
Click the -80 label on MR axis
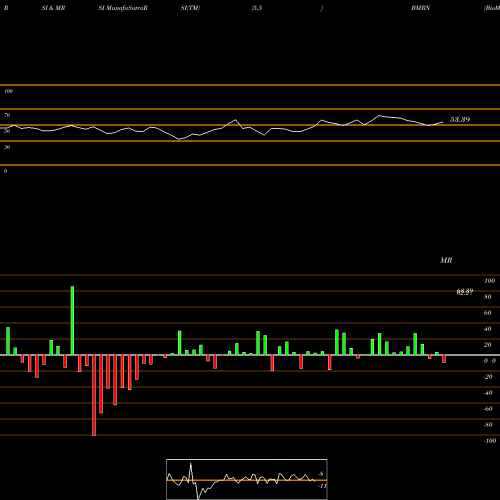(x=488, y=425)
